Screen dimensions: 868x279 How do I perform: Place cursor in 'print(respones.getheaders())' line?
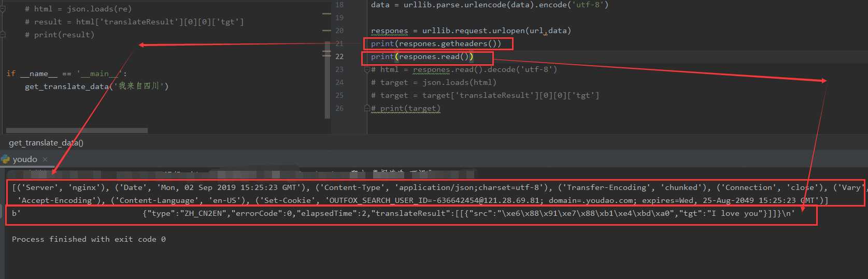click(x=436, y=44)
